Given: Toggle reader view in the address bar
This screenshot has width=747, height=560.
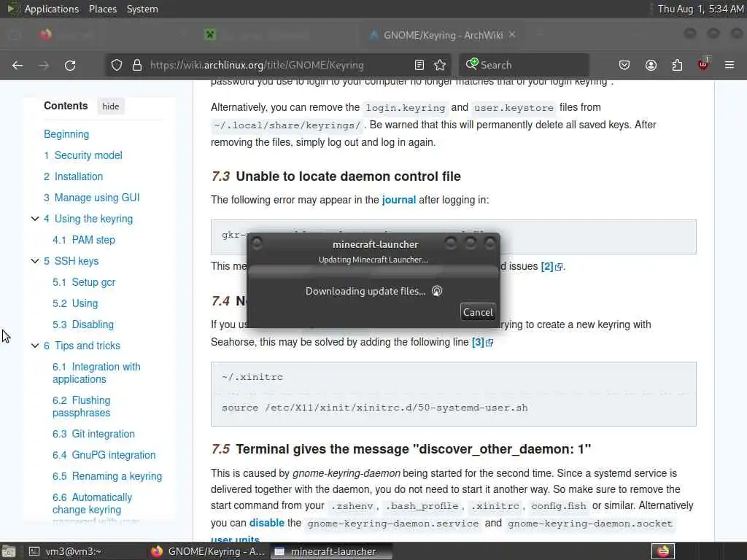Looking at the screenshot, I should point(419,65).
